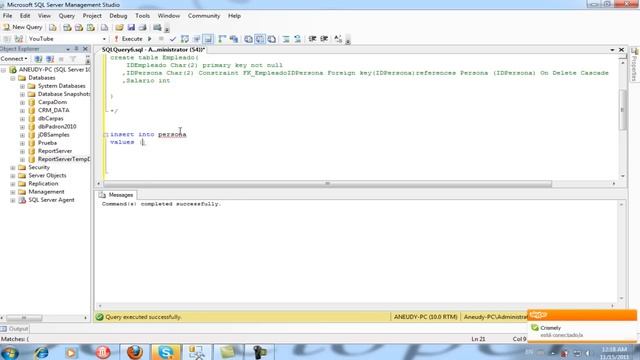
Task: Select the Management folder
Action: [x=46, y=192]
